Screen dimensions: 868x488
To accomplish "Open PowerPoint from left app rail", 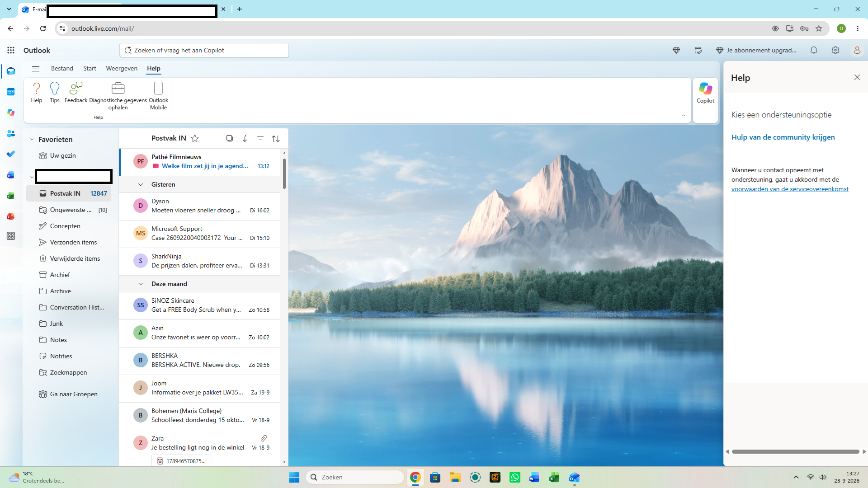I will click(x=11, y=216).
